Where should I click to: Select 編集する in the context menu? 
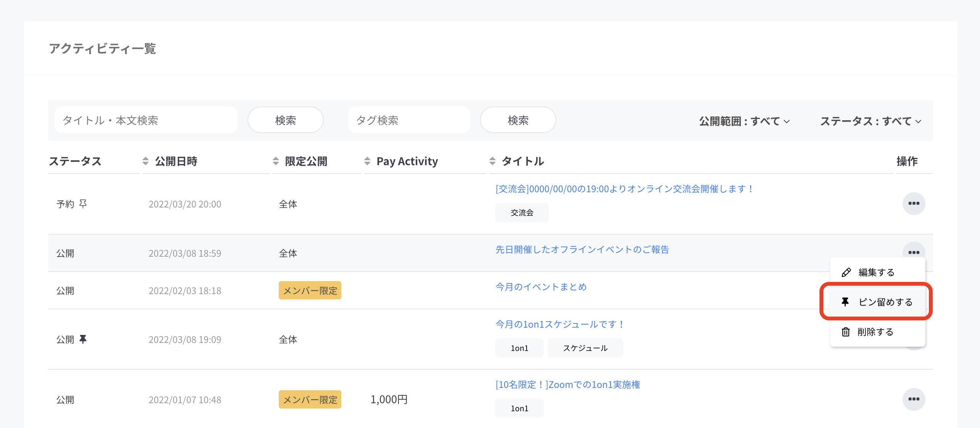876,272
